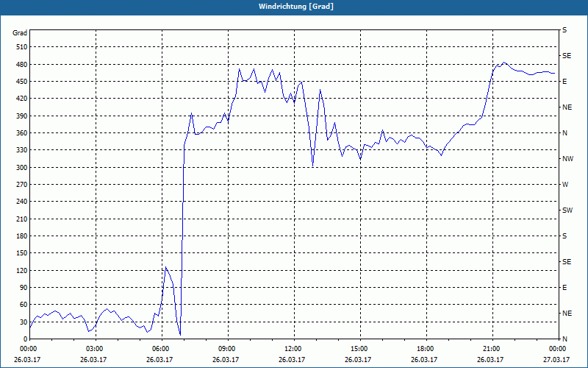Click the SW compass direction label

pos(567,210)
